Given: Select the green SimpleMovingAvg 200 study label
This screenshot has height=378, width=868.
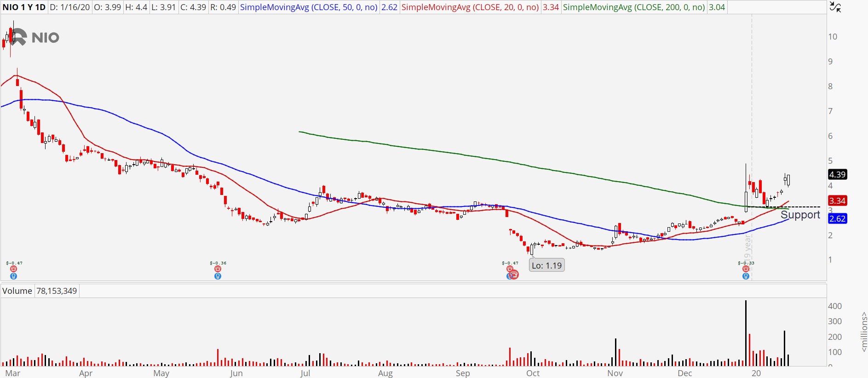Looking at the screenshot, I should click(x=634, y=7).
